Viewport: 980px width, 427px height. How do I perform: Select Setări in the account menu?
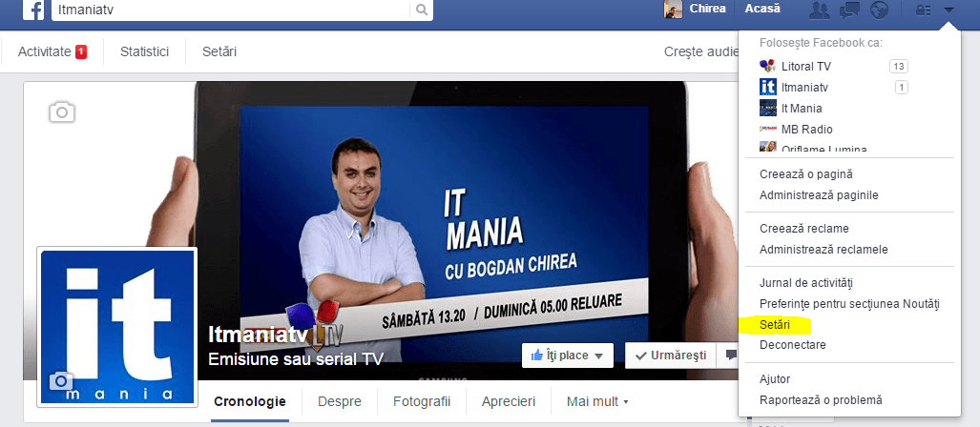pos(775,325)
